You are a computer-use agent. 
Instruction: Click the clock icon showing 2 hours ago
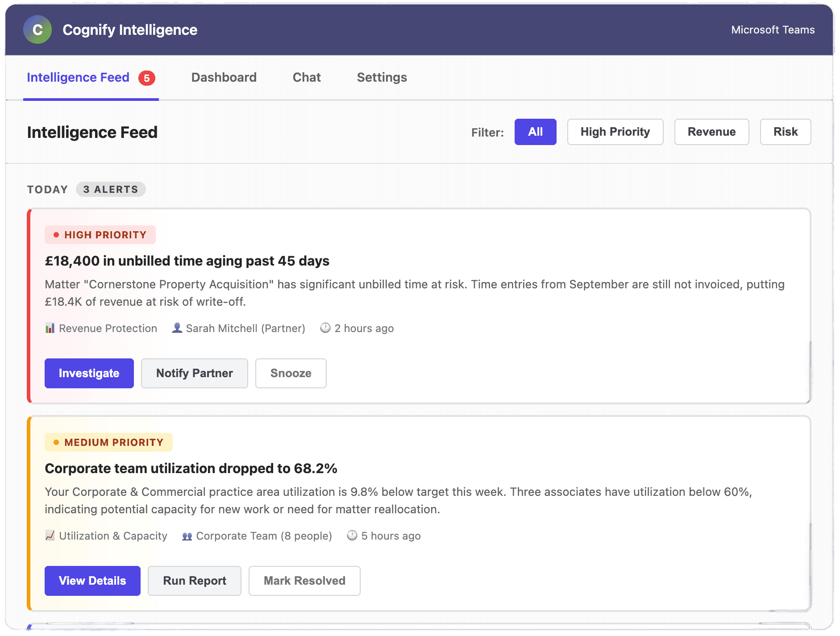[325, 328]
